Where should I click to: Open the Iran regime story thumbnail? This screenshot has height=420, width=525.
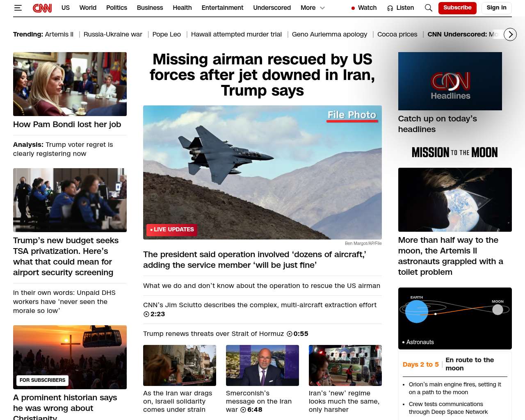[345, 365]
